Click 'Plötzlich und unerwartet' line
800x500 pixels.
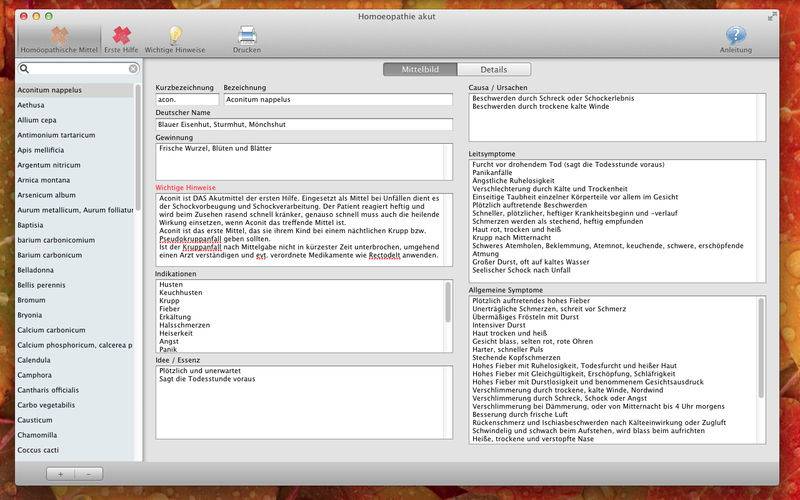(200, 371)
